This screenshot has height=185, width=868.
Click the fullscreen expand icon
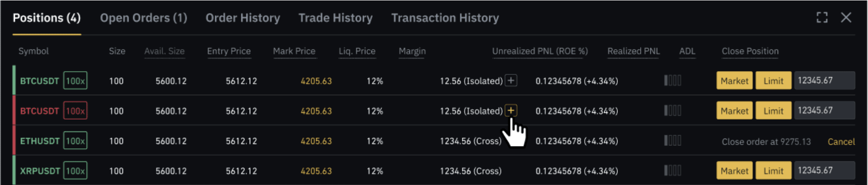(x=822, y=18)
